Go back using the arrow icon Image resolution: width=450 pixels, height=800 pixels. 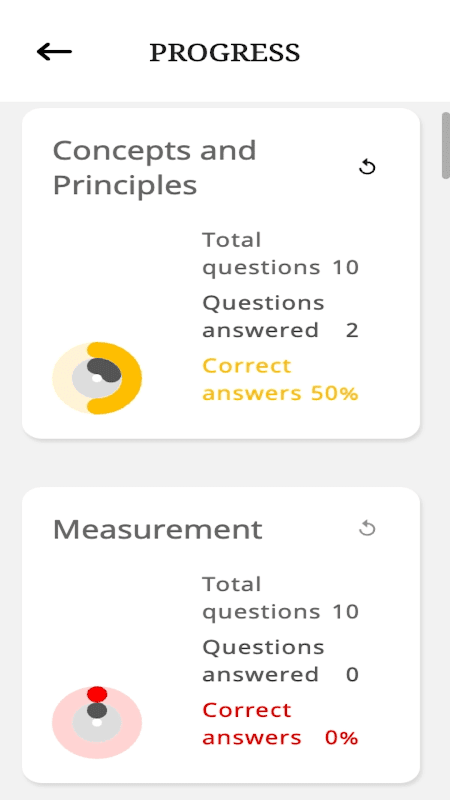tap(54, 52)
